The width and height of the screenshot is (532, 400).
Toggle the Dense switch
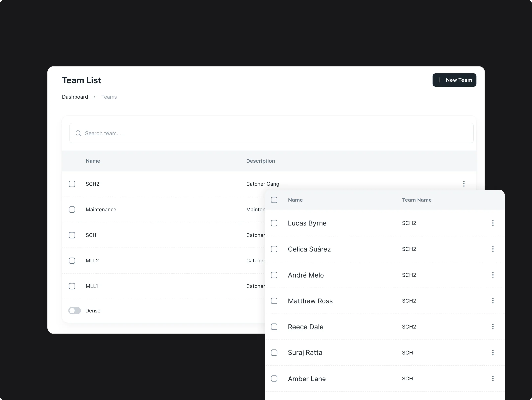[x=75, y=311]
